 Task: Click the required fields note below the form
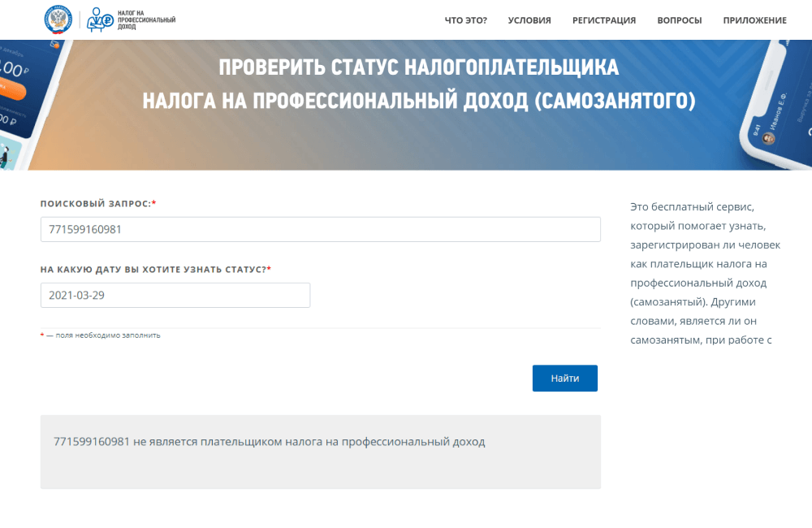101,335
